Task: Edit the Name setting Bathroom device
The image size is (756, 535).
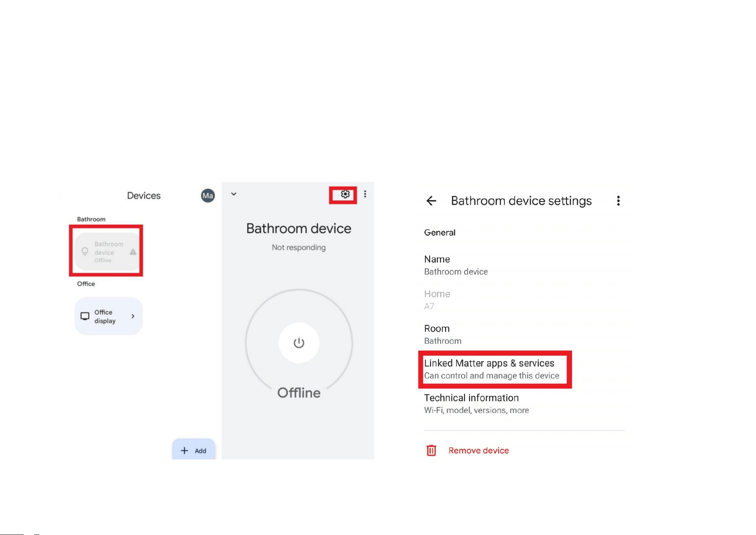Action: 524,265
